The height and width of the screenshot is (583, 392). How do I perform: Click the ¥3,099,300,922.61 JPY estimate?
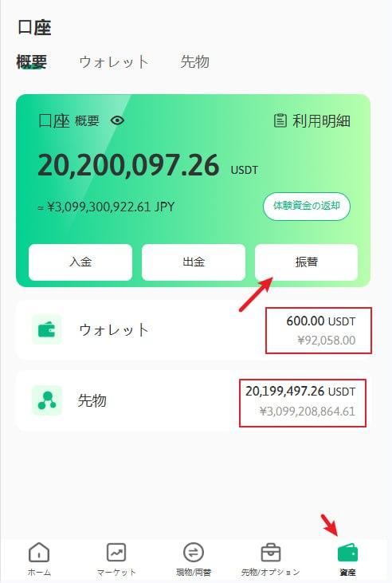pos(106,207)
